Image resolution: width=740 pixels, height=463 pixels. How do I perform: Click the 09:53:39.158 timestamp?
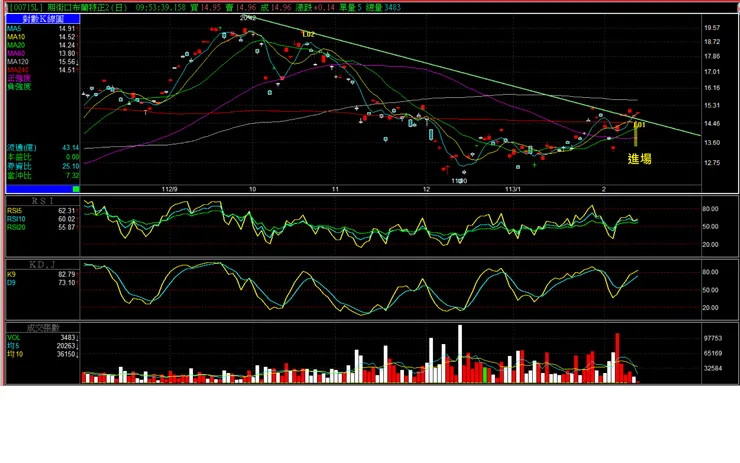coord(160,8)
